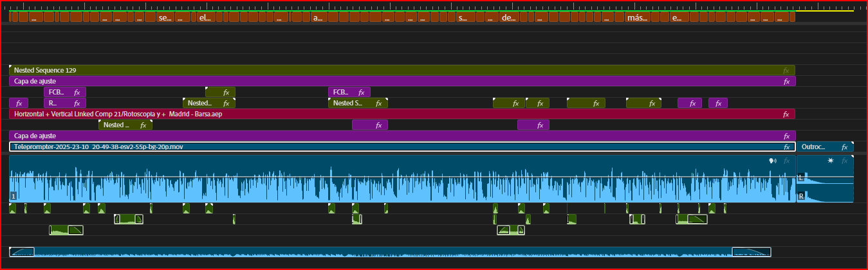
Task: Click the fx badge on the Teleprompter .mov clip
Action: 786,147
